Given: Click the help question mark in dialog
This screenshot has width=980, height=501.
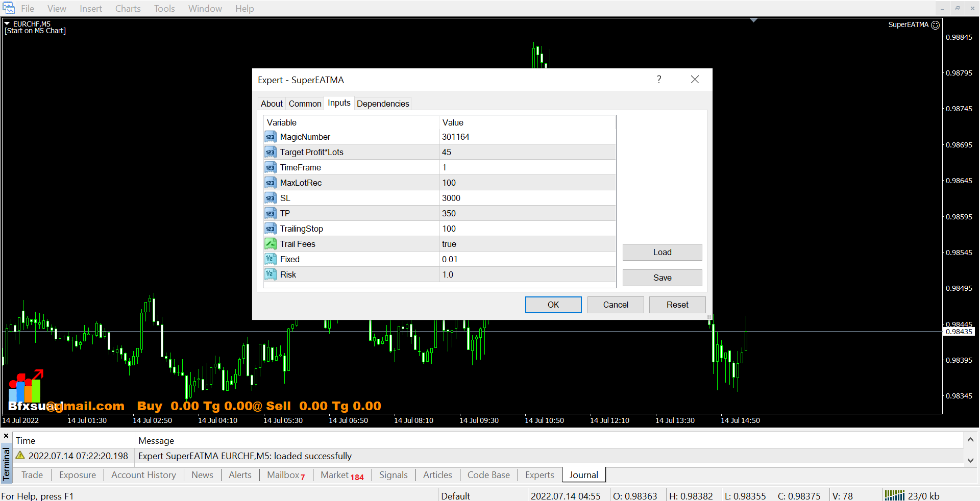Looking at the screenshot, I should pyautogui.click(x=659, y=80).
